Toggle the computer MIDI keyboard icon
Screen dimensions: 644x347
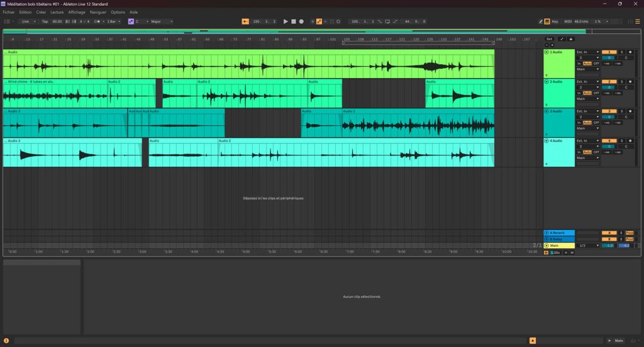click(x=547, y=21)
